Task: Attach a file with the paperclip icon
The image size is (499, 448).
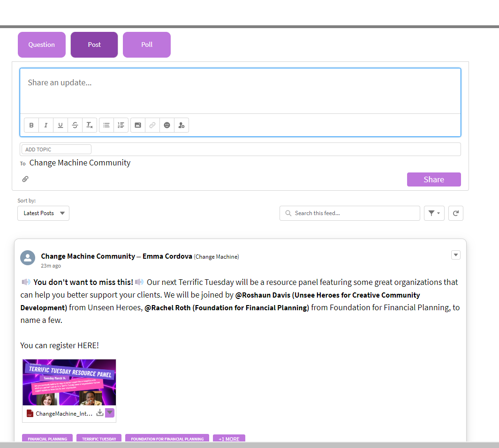Action: click(25, 179)
